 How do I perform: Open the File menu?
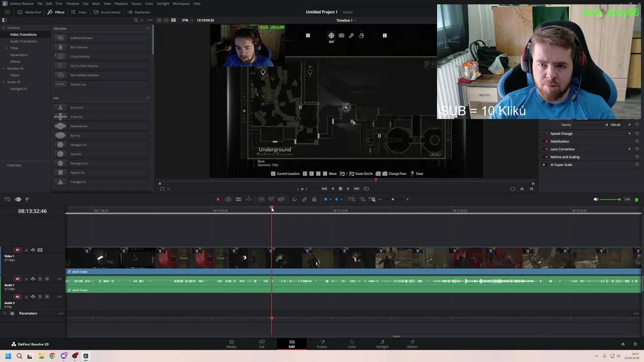[x=40, y=4]
